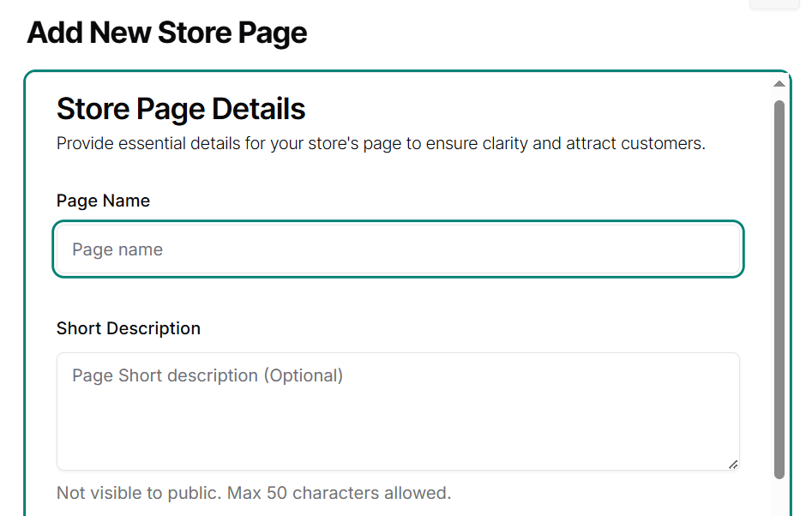Click the "Add New Store Page" title

pos(167,33)
